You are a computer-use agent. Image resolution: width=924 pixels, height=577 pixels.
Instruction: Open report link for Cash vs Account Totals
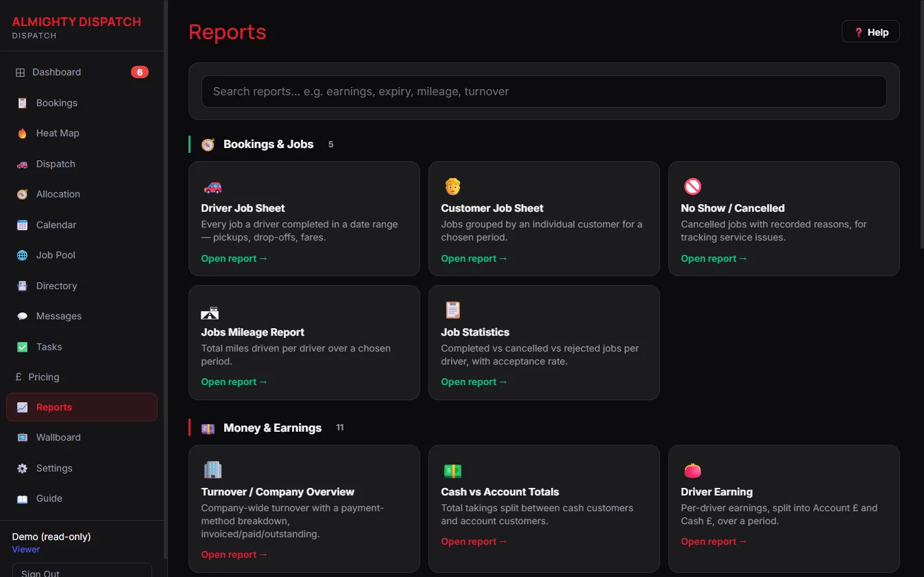pos(474,542)
